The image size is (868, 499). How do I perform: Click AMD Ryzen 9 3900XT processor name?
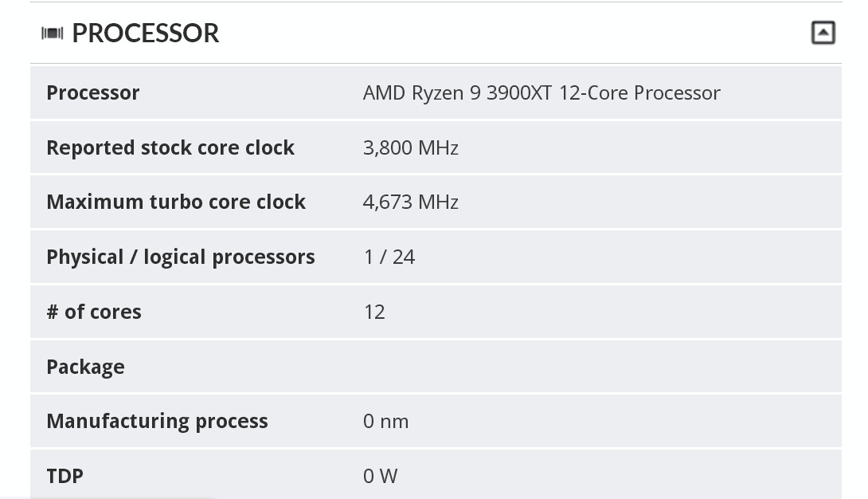[x=542, y=93]
